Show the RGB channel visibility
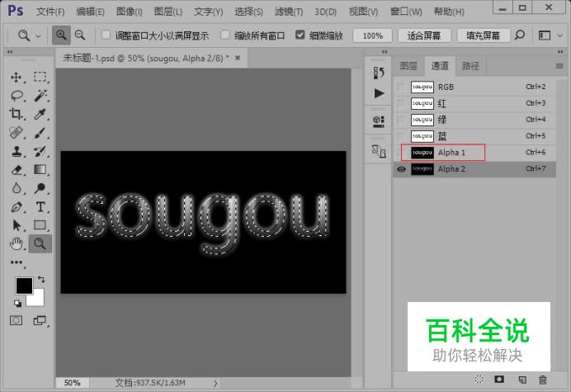Image resolution: width=571 pixels, height=392 pixels. pyautogui.click(x=401, y=87)
